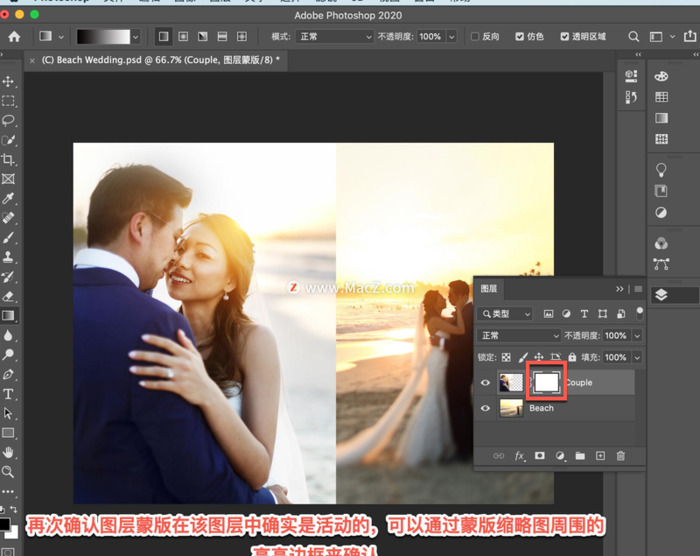Select the Gradient tool
700x556 pixels.
[8, 316]
